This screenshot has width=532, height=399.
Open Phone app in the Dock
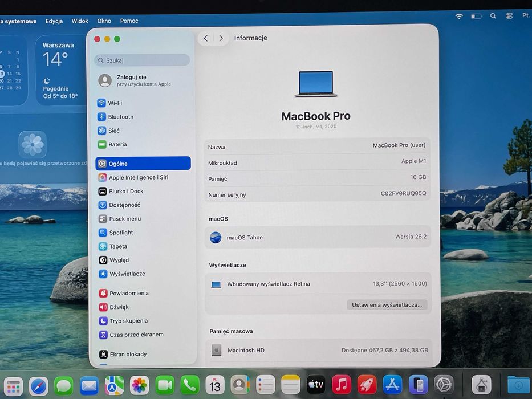click(x=190, y=385)
